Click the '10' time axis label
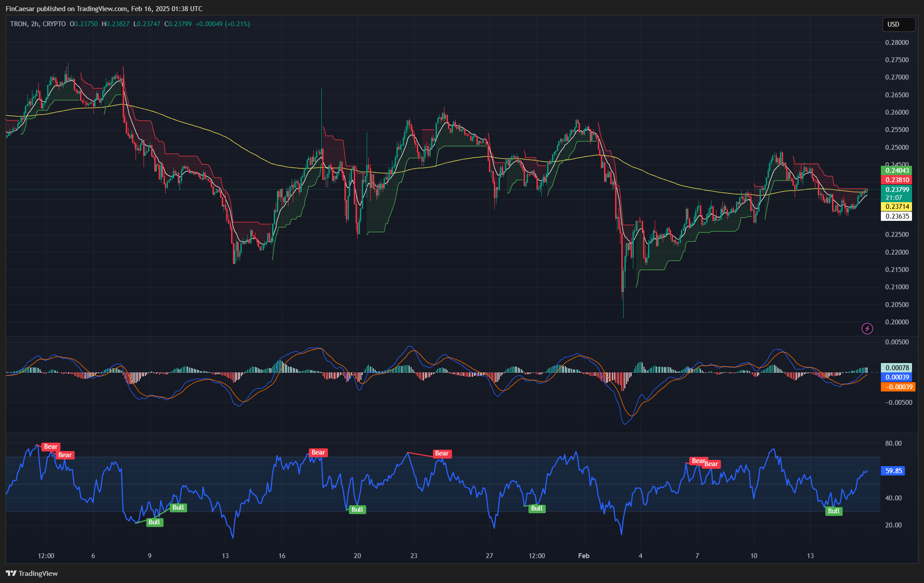This screenshot has height=583, width=924. 754,556
